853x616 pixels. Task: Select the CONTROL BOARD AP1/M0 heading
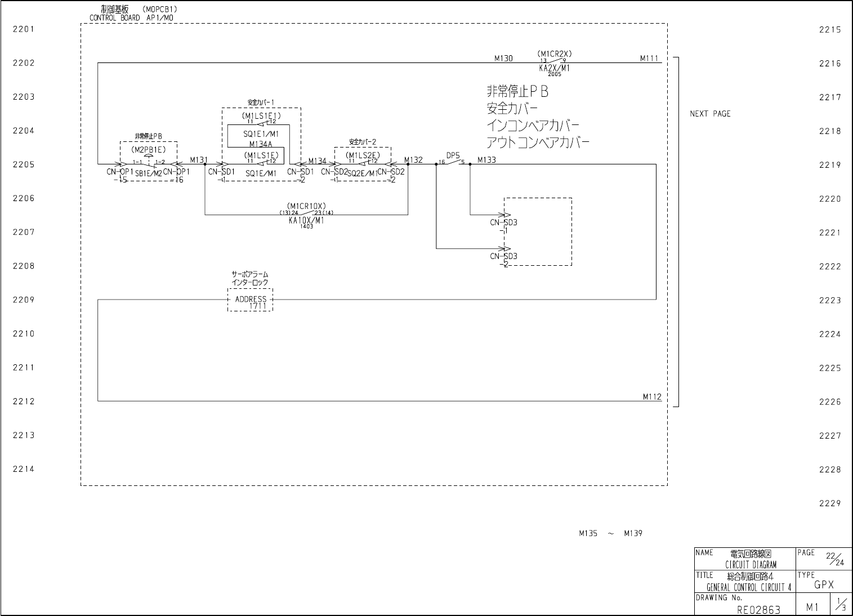(132, 18)
